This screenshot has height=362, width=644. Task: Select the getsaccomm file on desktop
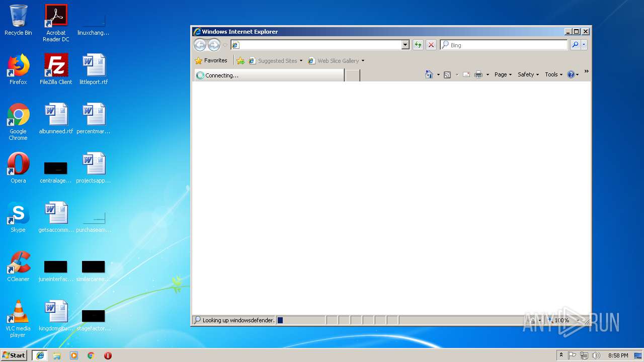[56, 217]
